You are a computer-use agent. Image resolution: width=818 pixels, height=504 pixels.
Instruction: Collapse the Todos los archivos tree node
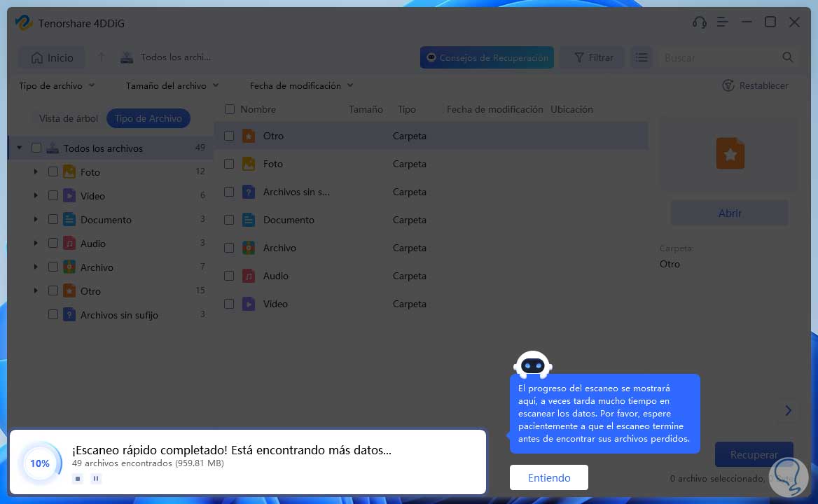tap(20, 148)
